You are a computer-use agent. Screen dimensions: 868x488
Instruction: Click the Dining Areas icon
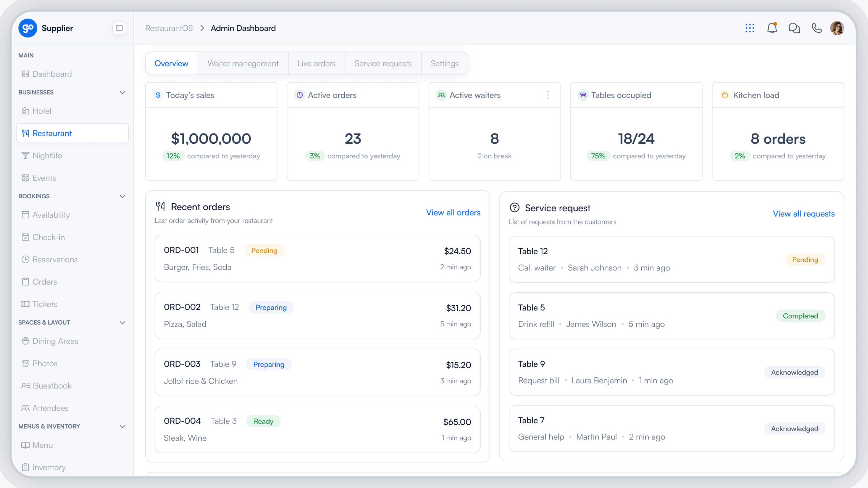[x=25, y=341]
